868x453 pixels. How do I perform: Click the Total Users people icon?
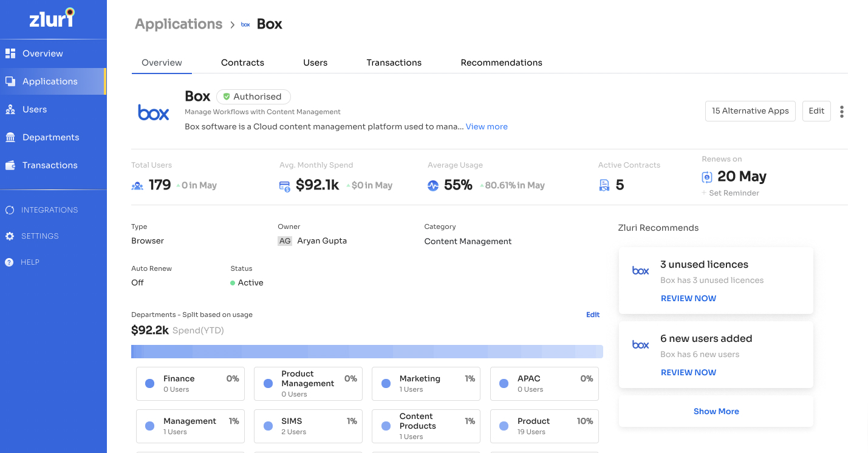point(137,186)
